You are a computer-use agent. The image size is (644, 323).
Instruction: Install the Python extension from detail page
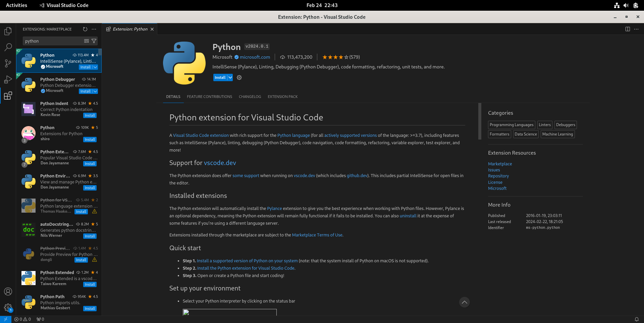click(x=220, y=77)
